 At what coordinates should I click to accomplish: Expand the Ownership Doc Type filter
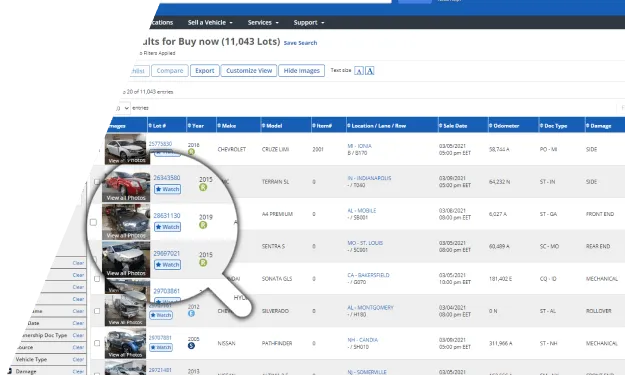[44, 335]
